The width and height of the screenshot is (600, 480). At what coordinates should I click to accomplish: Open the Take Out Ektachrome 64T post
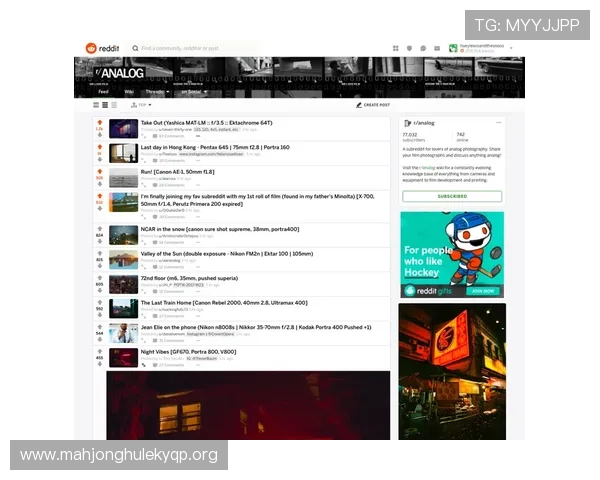pos(206,123)
